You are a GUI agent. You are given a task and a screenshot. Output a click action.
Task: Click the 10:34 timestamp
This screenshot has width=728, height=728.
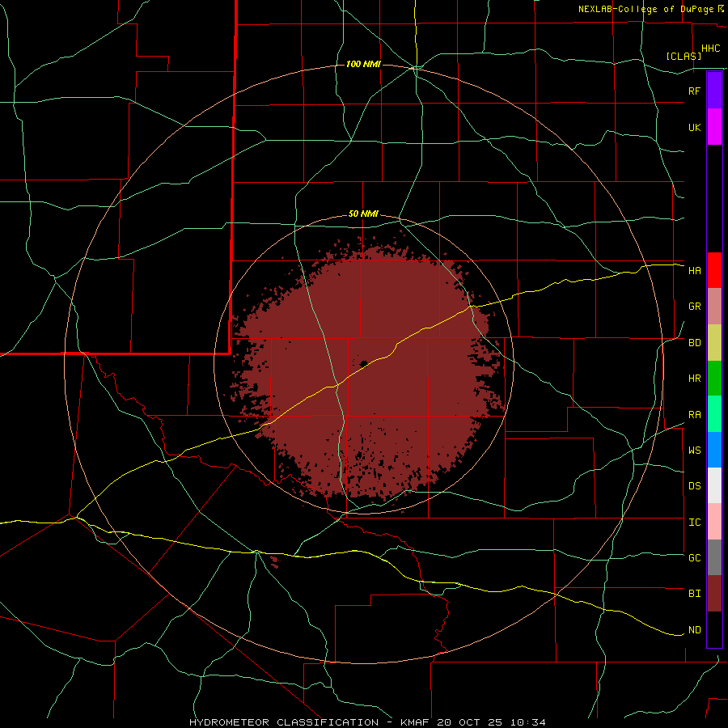pos(527,722)
